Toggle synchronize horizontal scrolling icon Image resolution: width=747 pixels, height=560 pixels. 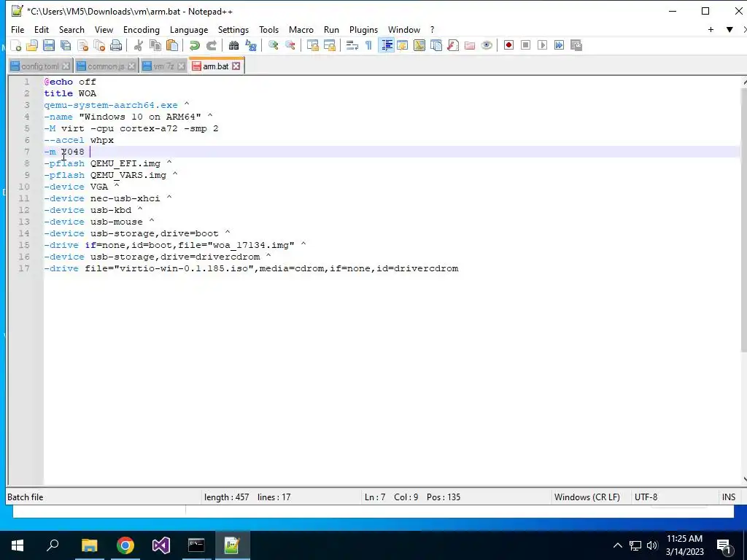tap(329, 45)
